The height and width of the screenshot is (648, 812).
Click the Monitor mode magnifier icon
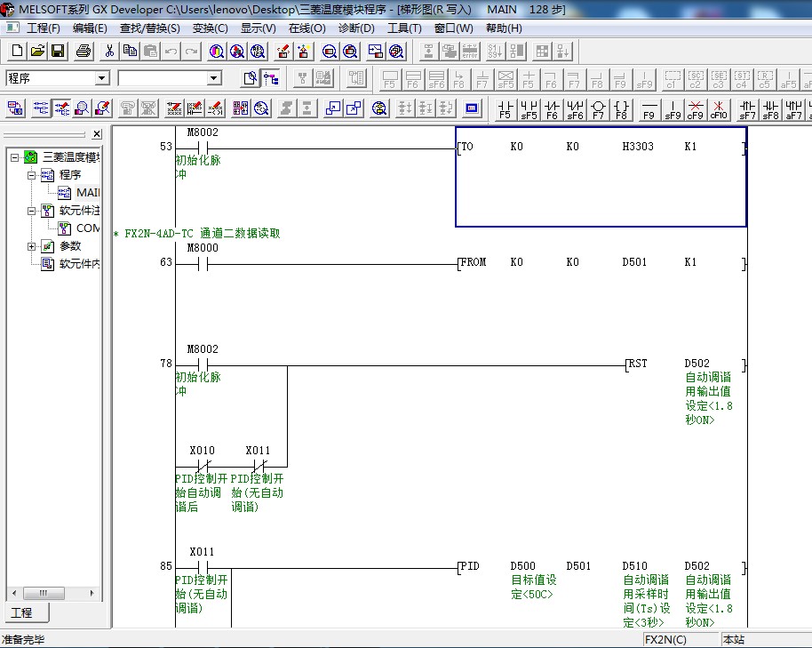pyautogui.click(x=82, y=108)
